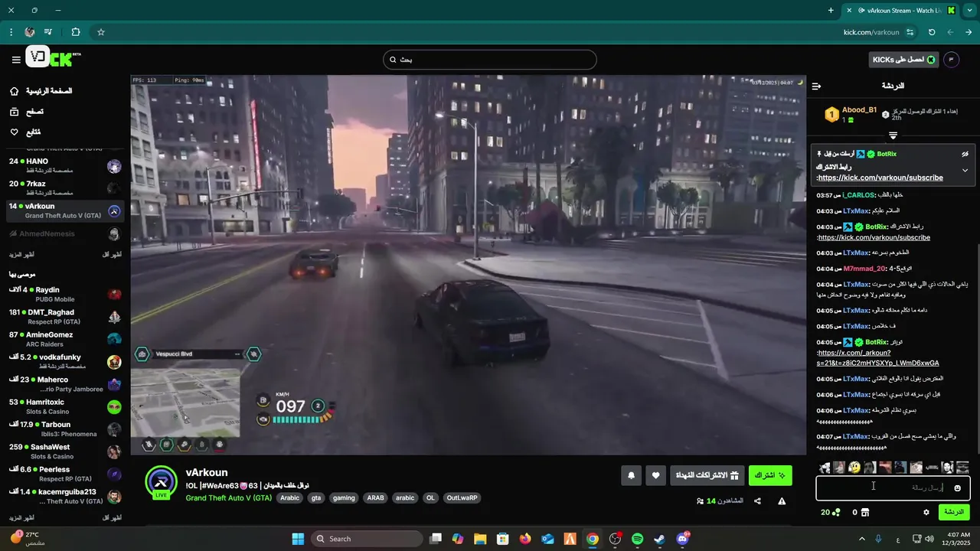Click Abood_B1 top gifter entry
The height and width of the screenshot is (551, 980).
pos(850,115)
